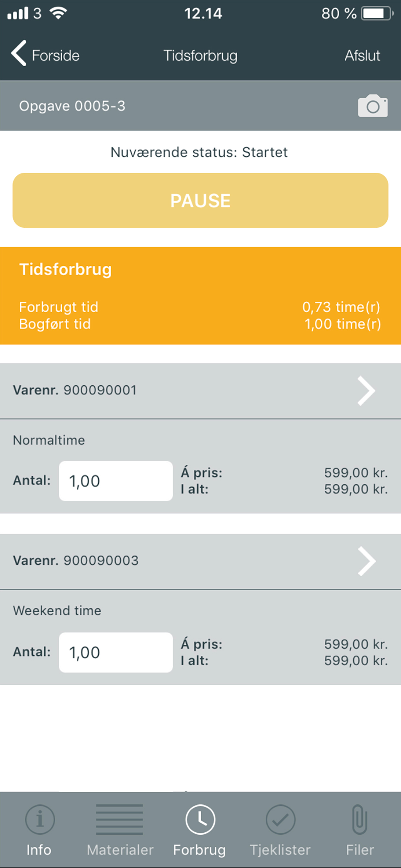401x868 pixels.
Task: Open the Info tab icon
Action: tap(40, 820)
